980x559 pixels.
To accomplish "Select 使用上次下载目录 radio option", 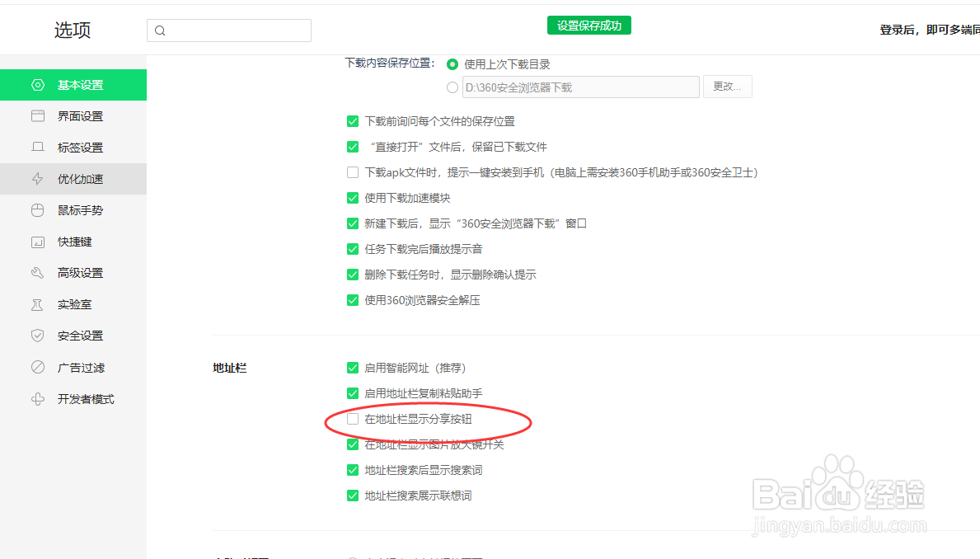I will tap(452, 64).
